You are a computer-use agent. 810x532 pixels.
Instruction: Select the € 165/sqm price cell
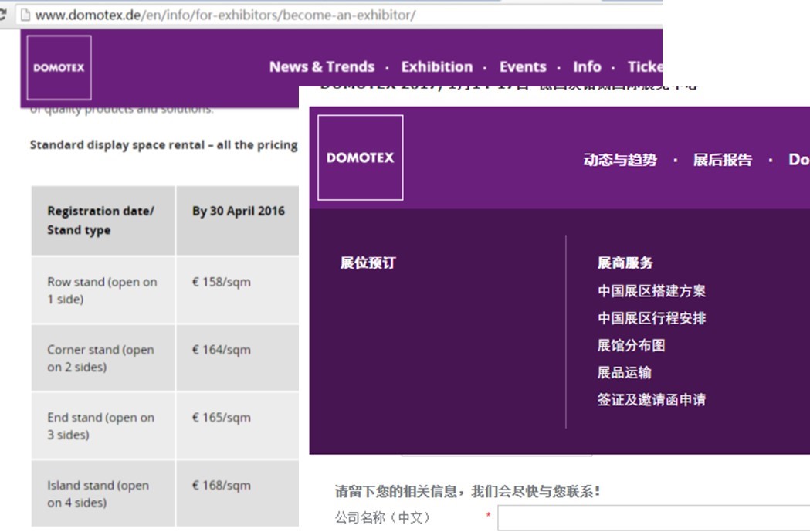click(x=238, y=425)
